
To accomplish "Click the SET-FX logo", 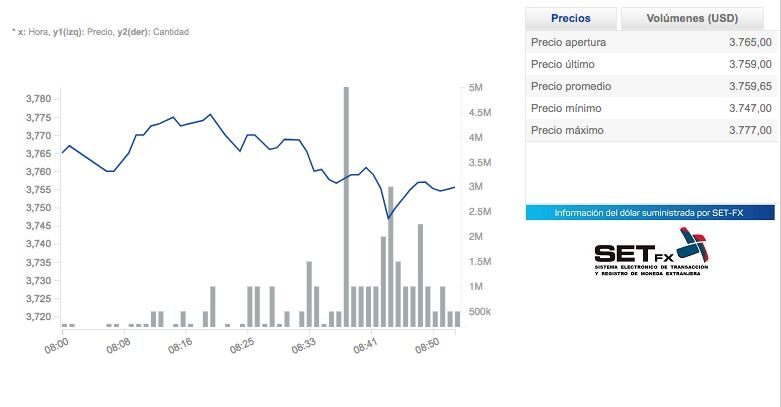I will [x=650, y=253].
